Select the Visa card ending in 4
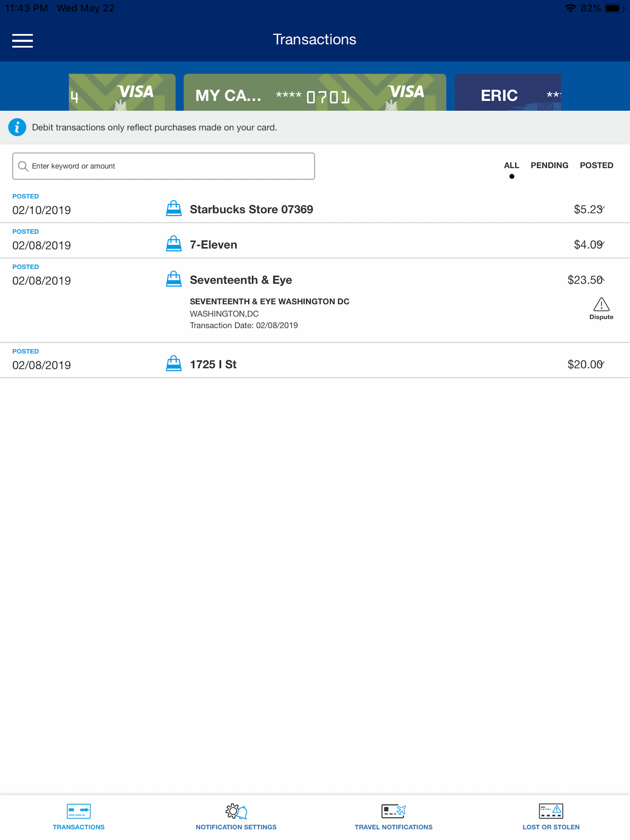Viewport: 630px width, 840px height. tap(122, 92)
